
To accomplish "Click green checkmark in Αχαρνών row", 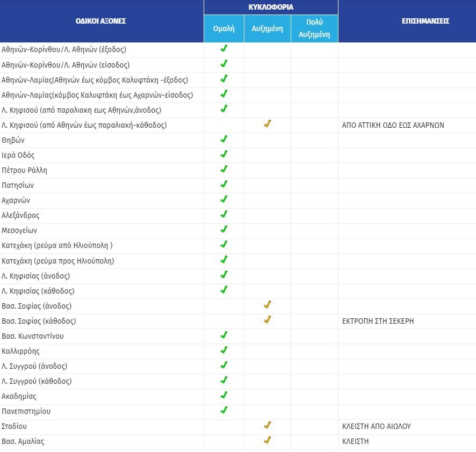I will pyautogui.click(x=224, y=199).
